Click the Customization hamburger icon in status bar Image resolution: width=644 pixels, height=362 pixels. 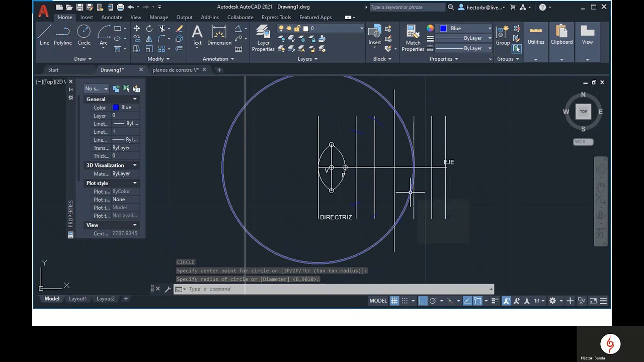(x=603, y=301)
